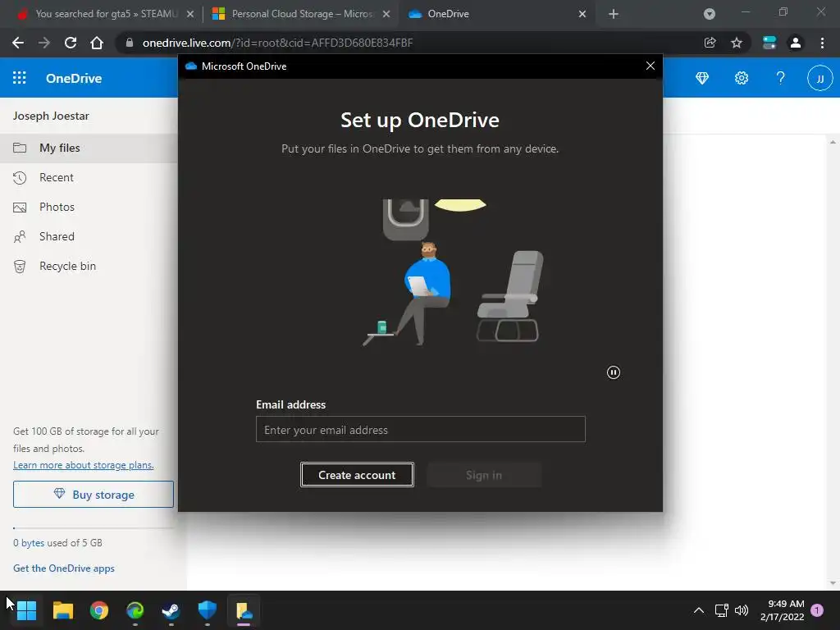Open My files in sidebar
Image resolution: width=840 pixels, height=630 pixels.
[89, 148]
